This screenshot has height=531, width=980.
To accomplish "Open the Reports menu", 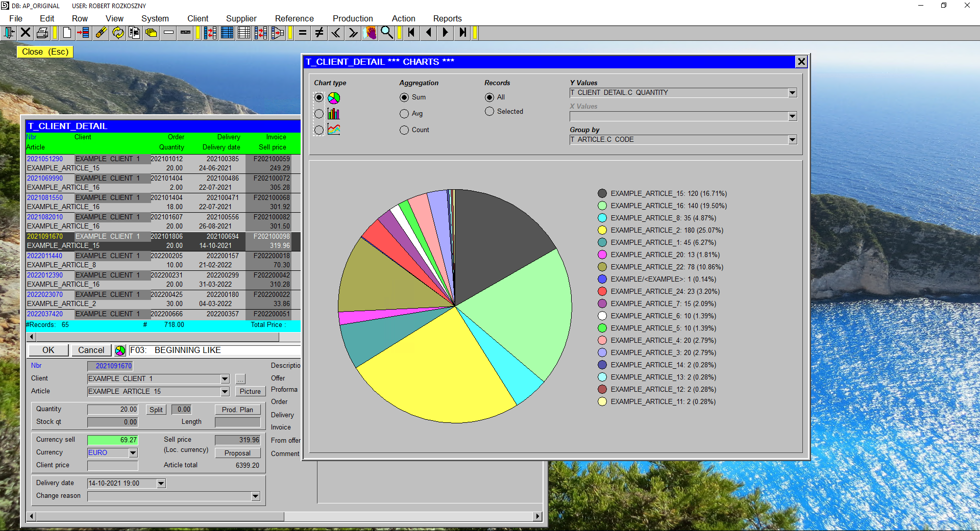I will 447,18.
